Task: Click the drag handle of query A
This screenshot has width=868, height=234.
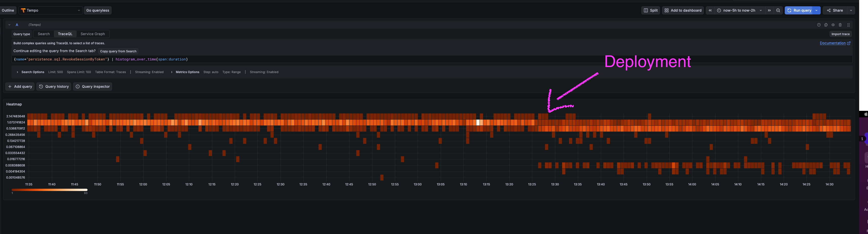Action: tap(849, 25)
